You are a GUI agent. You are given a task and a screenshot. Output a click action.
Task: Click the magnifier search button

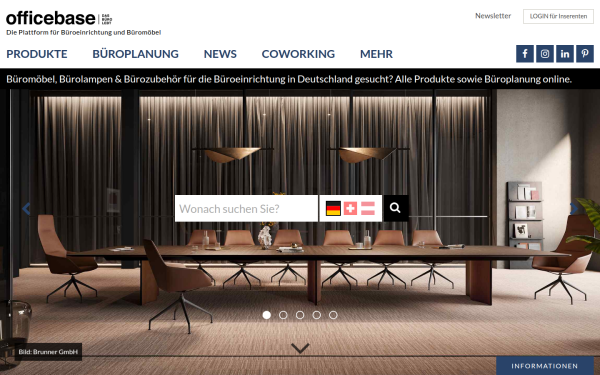(x=396, y=208)
